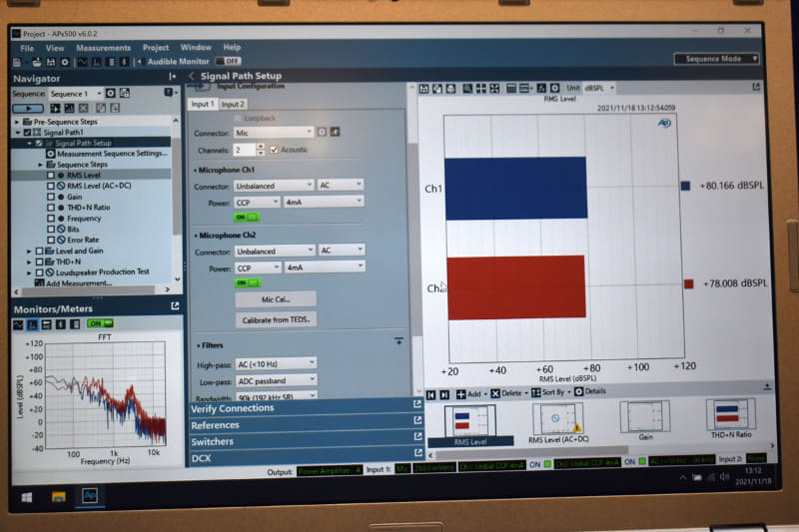
Task: Toggle the Audible Monitor OFF switch
Action: pyautogui.click(x=228, y=61)
